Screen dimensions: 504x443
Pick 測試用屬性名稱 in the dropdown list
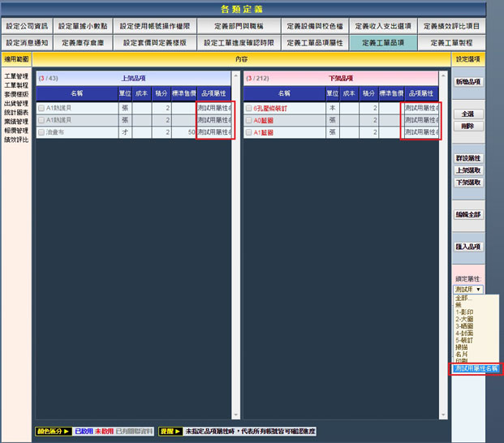(477, 368)
